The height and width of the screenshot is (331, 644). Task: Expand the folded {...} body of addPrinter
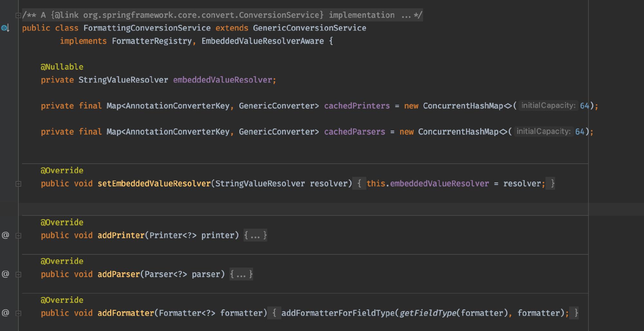[255, 235]
